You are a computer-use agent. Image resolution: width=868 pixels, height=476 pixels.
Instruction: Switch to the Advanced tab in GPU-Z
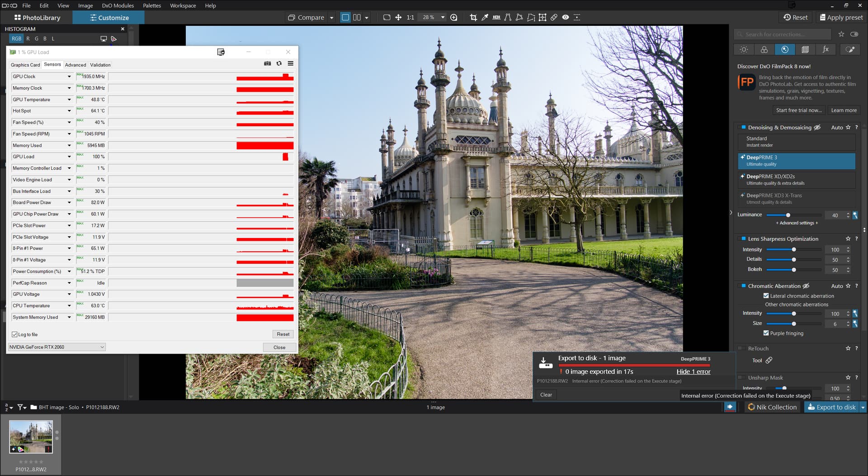75,65
